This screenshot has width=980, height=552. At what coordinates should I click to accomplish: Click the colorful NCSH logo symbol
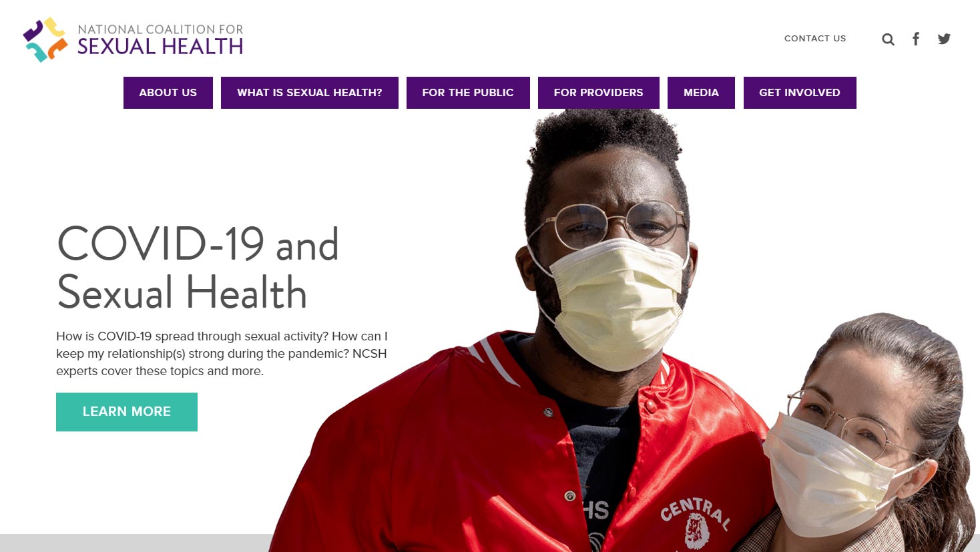[x=45, y=39]
